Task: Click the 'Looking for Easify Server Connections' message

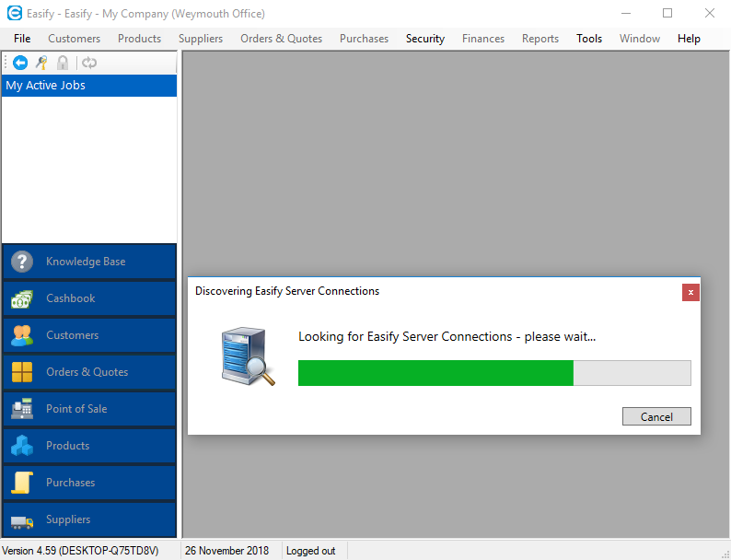Action: (x=447, y=337)
